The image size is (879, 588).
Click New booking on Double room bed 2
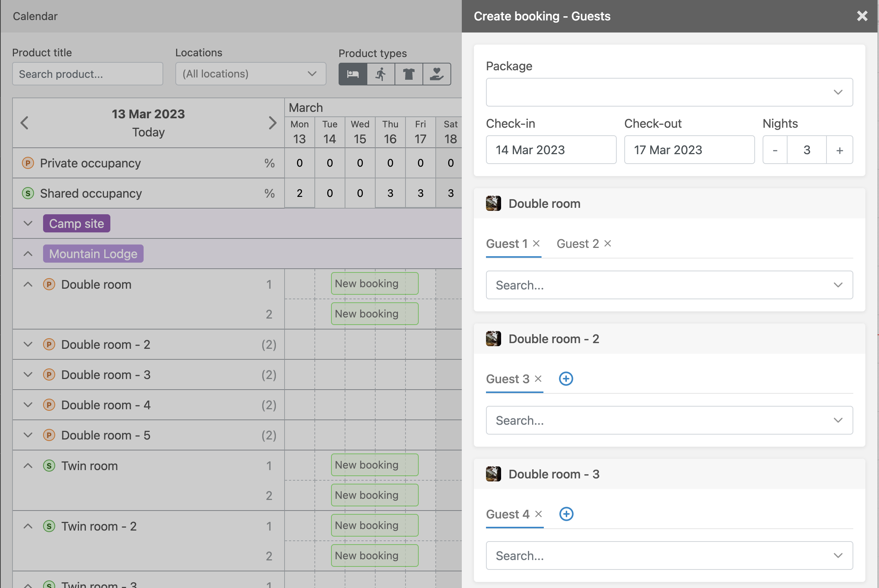pos(375,314)
